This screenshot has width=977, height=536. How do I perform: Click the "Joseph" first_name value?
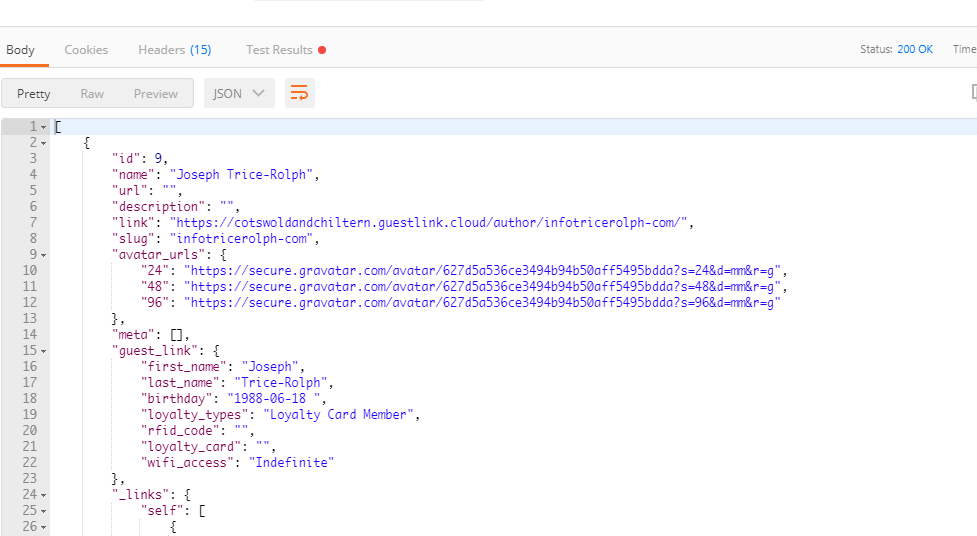point(270,366)
